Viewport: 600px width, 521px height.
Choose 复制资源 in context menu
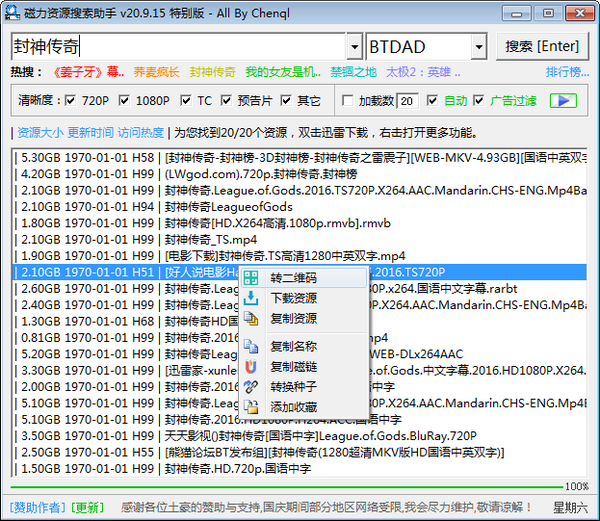click(x=303, y=318)
